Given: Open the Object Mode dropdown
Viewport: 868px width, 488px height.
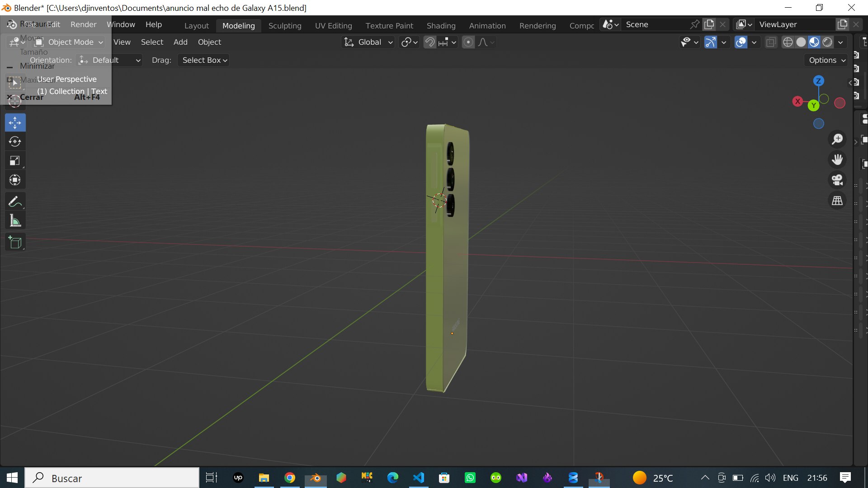Looking at the screenshot, I should (69, 42).
